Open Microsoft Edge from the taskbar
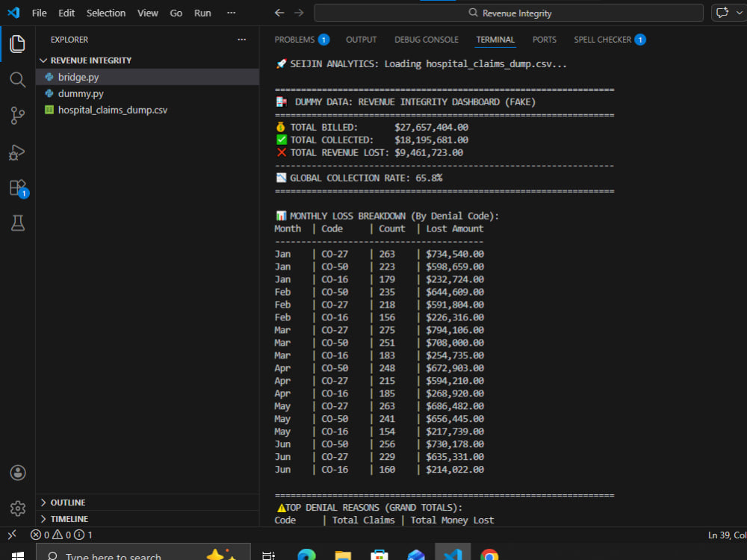This screenshot has height=560, width=747. pyautogui.click(x=306, y=555)
